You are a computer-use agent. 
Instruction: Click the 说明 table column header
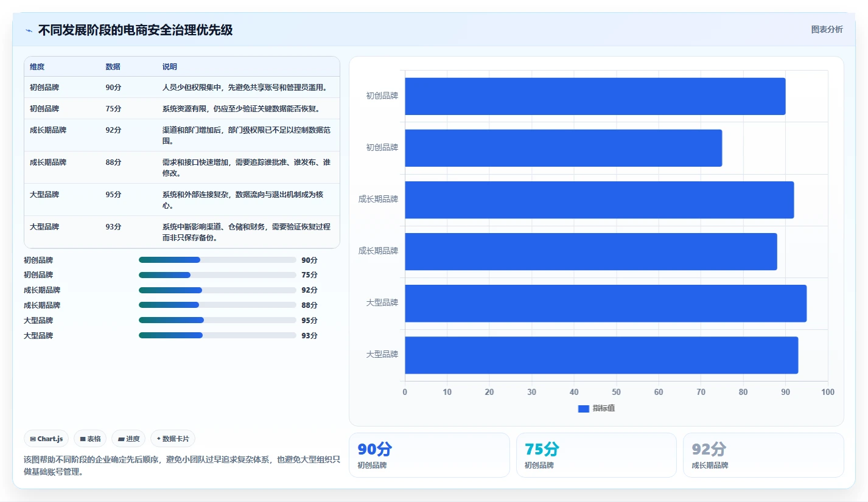(x=170, y=67)
